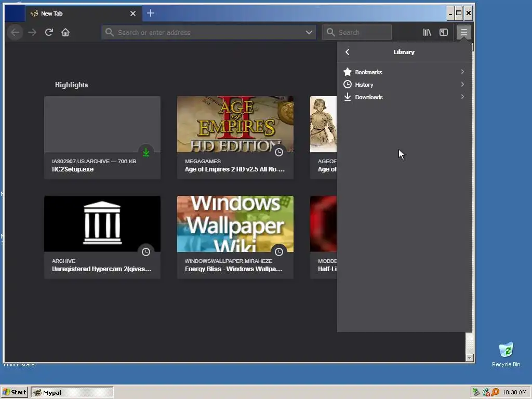Click the forward navigation arrow
Screen dimensions: 532x399
click(32, 32)
